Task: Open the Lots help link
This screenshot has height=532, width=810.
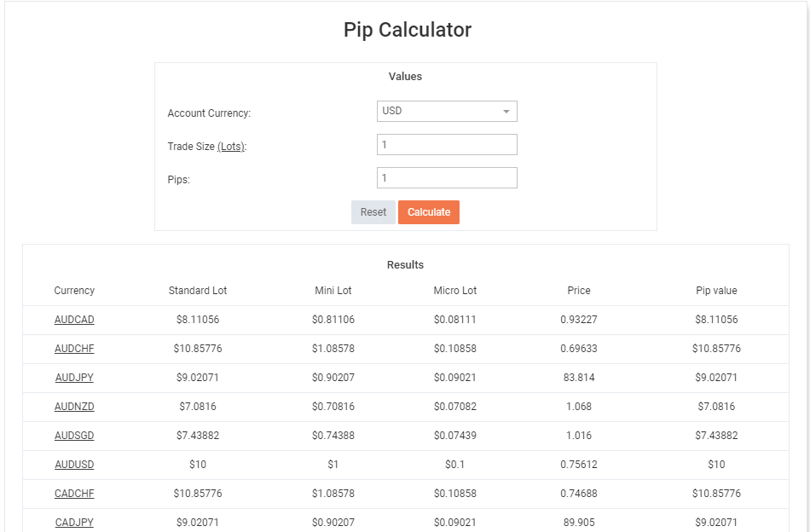Action: (231, 147)
